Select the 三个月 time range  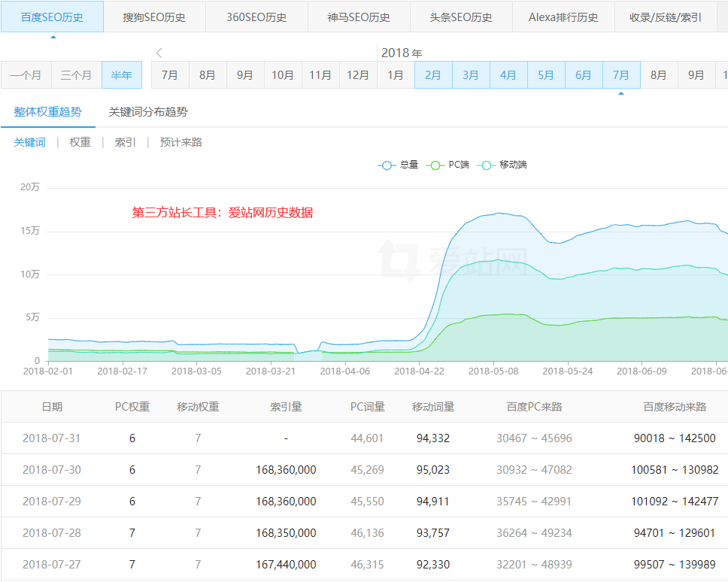click(x=76, y=74)
